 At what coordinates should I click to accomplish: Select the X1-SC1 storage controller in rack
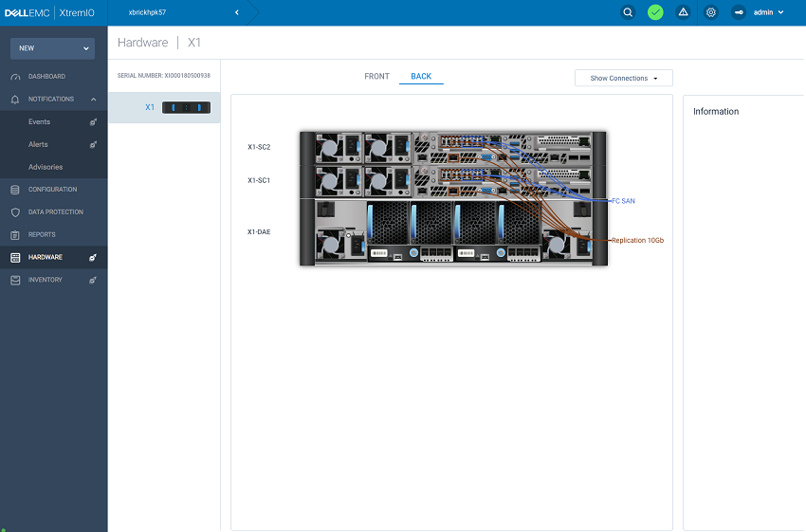453,181
